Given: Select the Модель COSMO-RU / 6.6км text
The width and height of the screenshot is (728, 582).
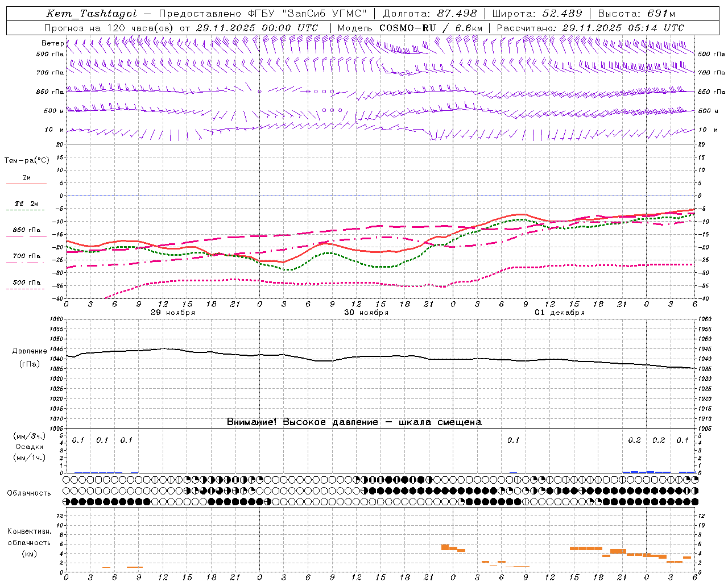Looking at the screenshot, I should coord(410,28).
